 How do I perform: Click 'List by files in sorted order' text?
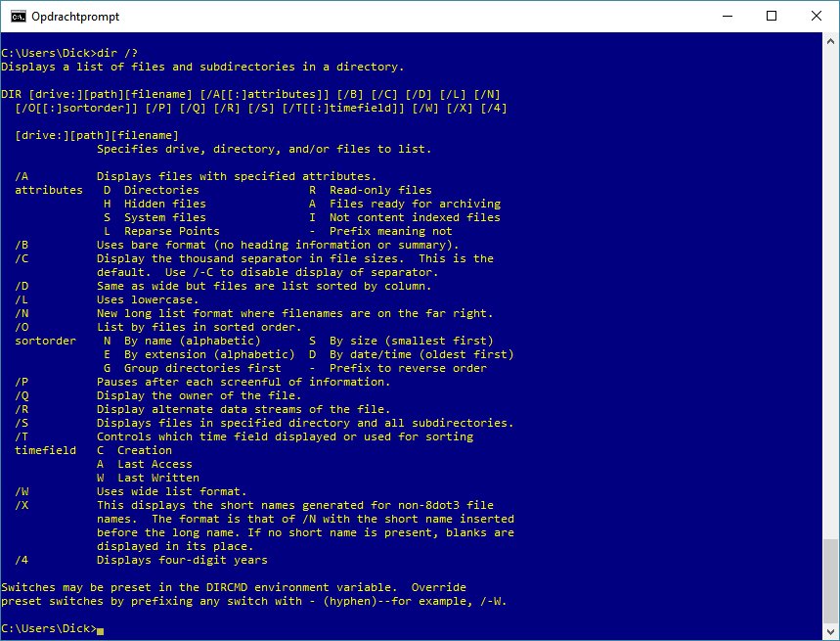tap(199, 327)
